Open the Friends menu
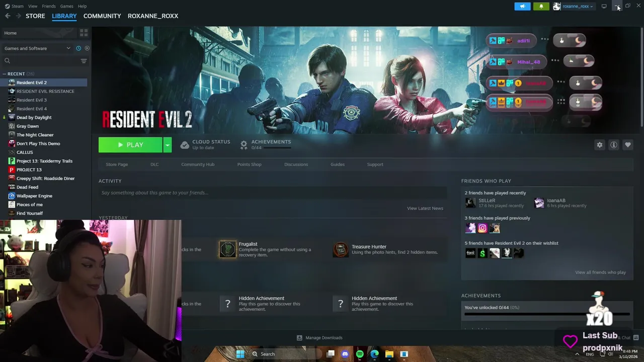This screenshot has width=644, height=362. click(49, 6)
